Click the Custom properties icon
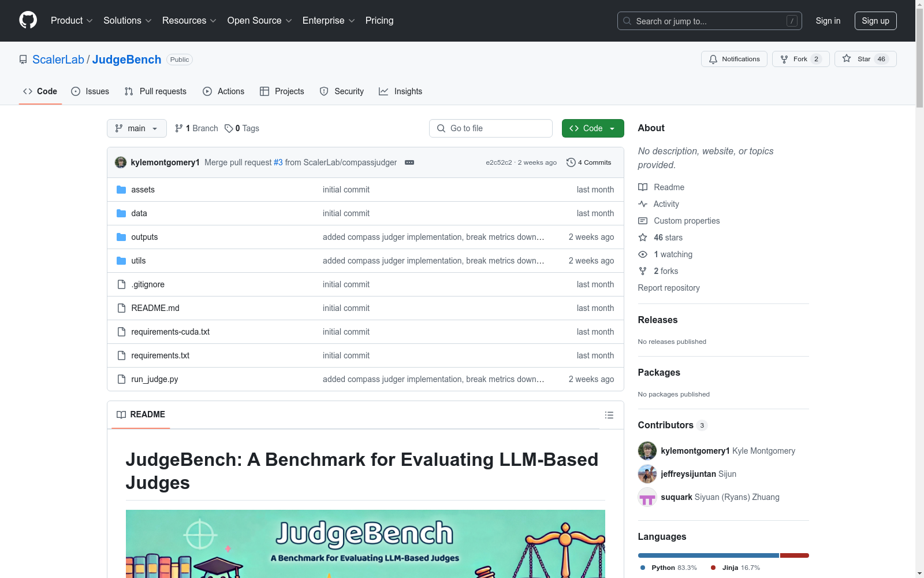The image size is (924, 578). 643,221
